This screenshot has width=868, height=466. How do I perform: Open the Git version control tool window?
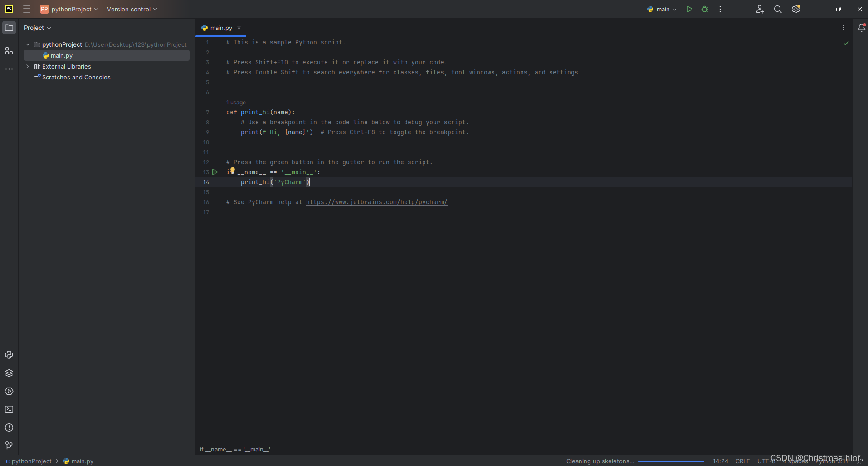pos(9,446)
